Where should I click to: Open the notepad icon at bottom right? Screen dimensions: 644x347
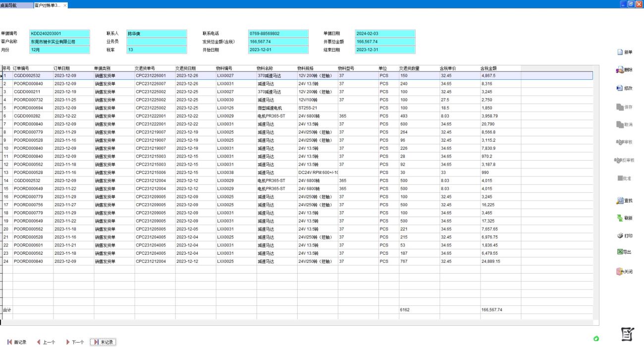pyautogui.click(x=628, y=334)
